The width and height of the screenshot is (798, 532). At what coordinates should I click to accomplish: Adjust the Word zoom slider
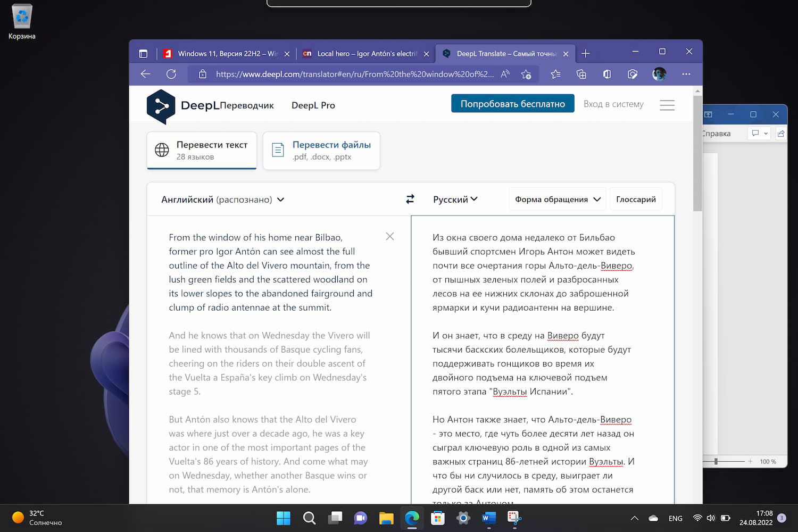[716, 461]
